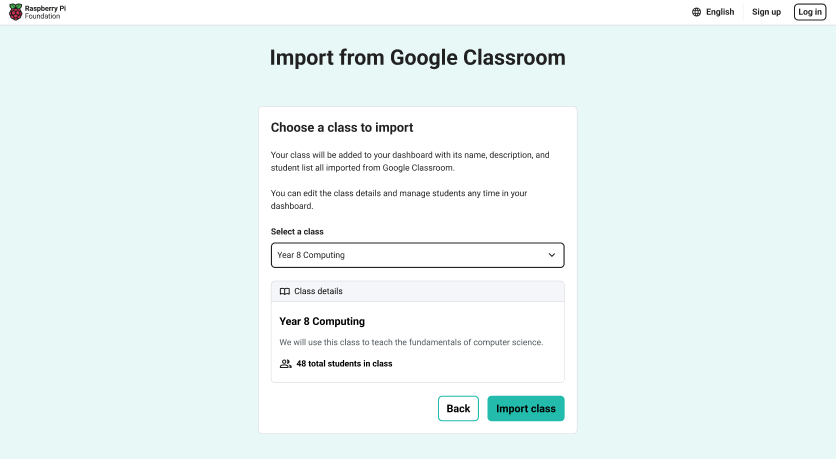Open the Year 8 Computing class selector

click(417, 255)
